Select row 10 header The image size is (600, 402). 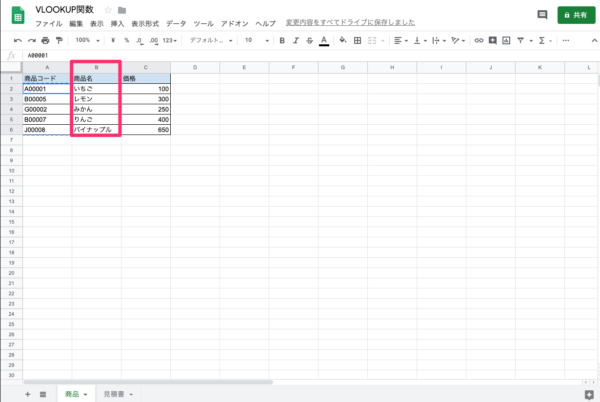pyautogui.click(x=11, y=171)
